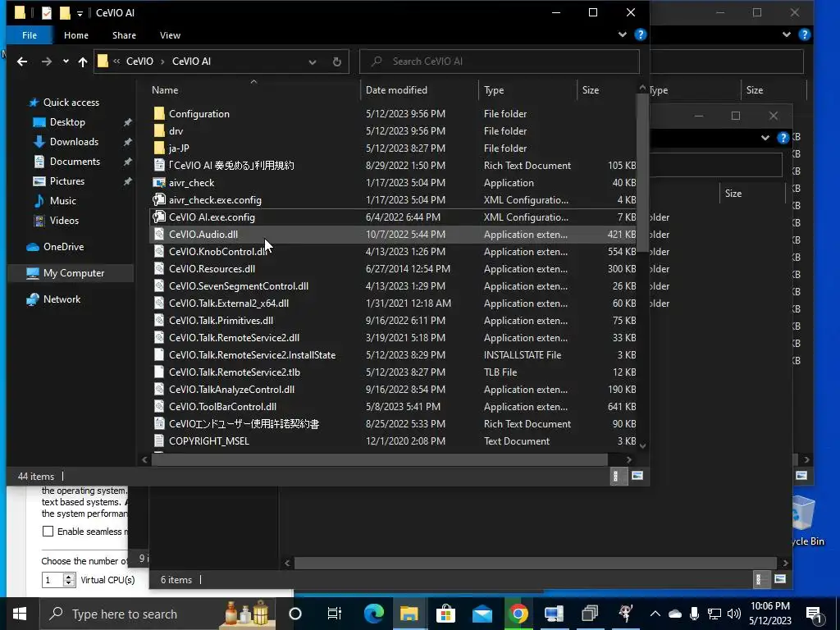The width and height of the screenshot is (840, 630).
Task: Select Videos in navigation pane
Action: point(64,221)
